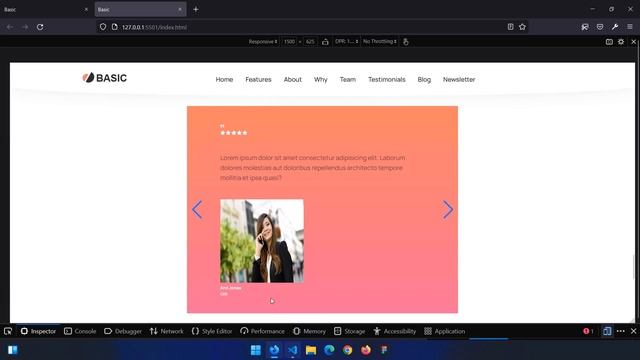
Task: Enable touch simulation in responsive mode
Action: tap(405, 42)
